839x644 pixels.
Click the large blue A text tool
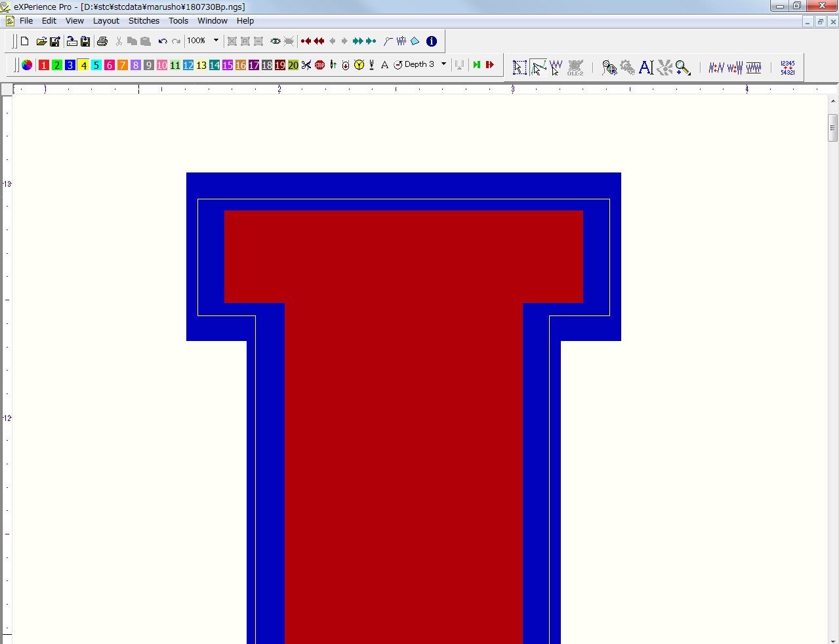pos(645,68)
